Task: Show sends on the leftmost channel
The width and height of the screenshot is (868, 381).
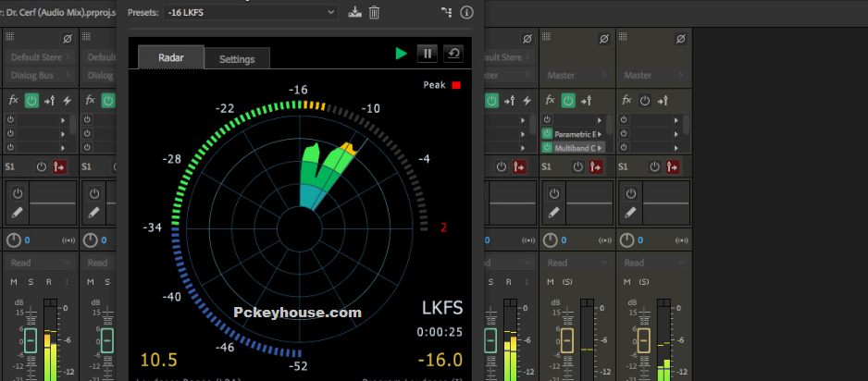Action: tap(49, 101)
